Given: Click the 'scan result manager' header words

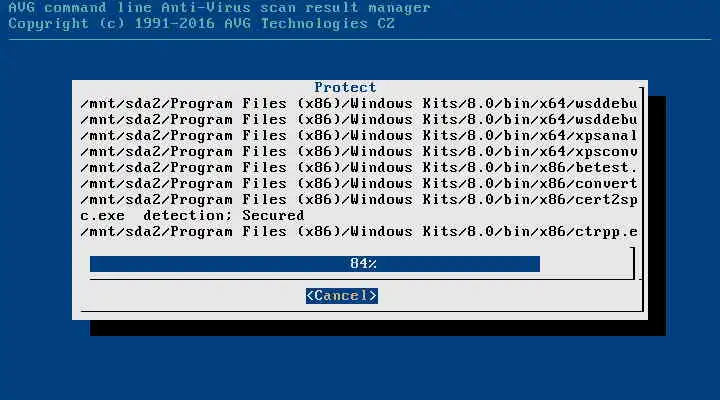Looking at the screenshot, I should (x=345, y=7).
